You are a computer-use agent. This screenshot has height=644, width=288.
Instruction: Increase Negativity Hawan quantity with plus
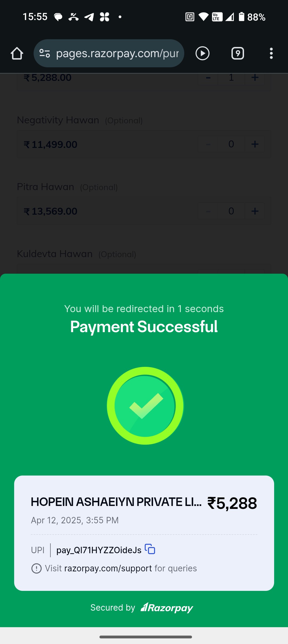255,144
